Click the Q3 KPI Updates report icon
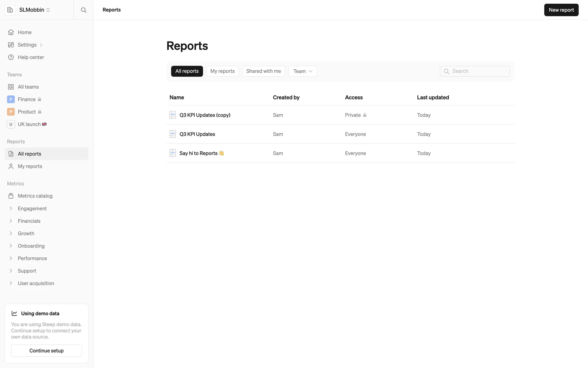588x368 pixels. pyautogui.click(x=172, y=134)
